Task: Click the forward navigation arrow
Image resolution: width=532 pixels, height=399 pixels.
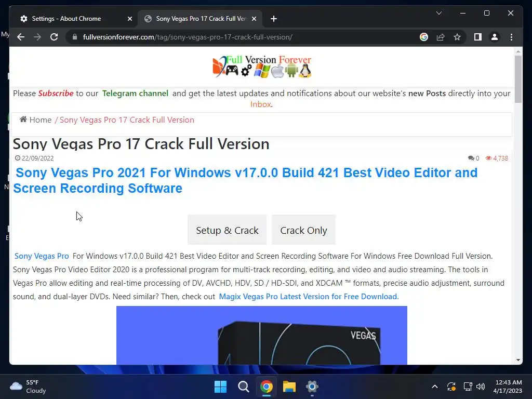Action: (37, 37)
